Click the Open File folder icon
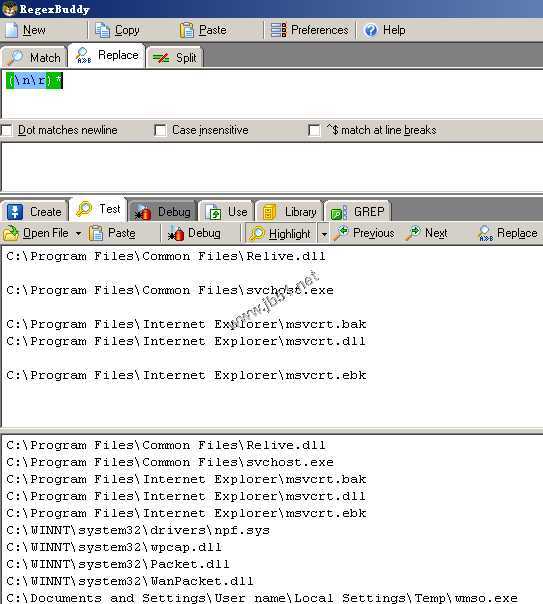This screenshot has height=604, width=543. click(11, 233)
